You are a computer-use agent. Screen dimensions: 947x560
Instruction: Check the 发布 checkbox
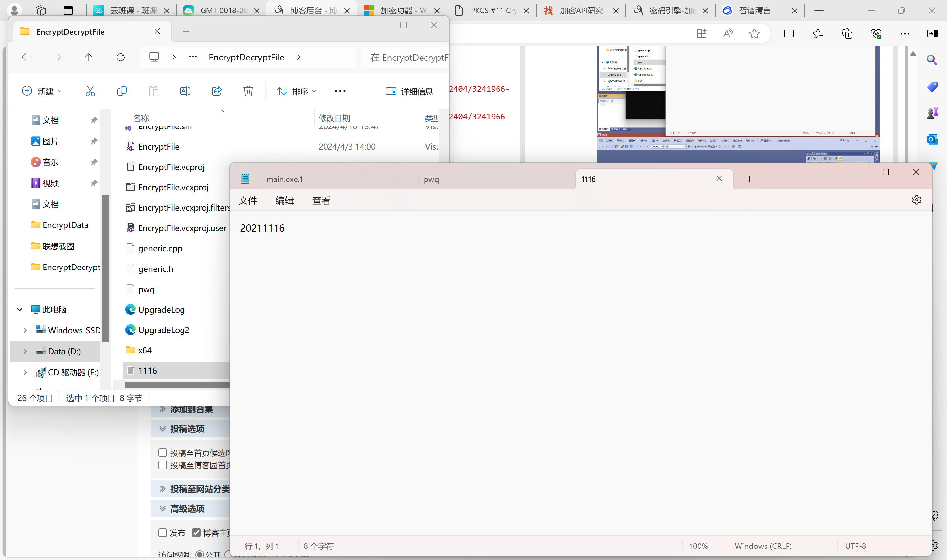163,532
